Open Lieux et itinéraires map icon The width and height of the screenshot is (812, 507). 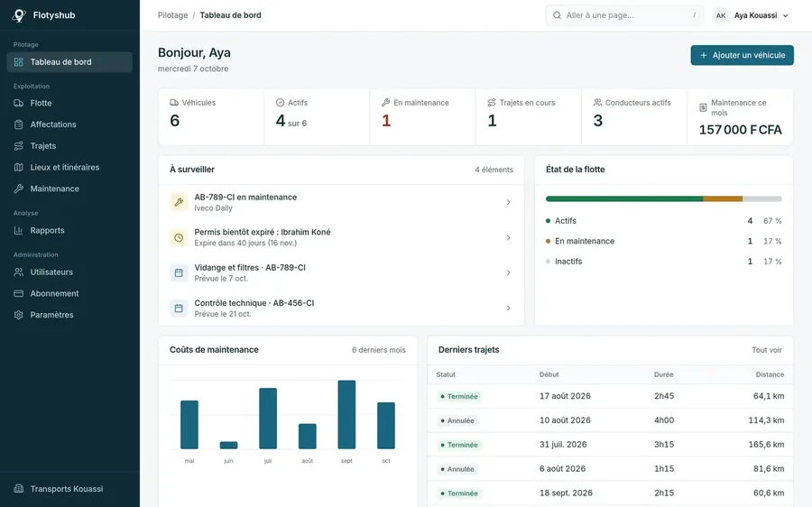click(19, 167)
